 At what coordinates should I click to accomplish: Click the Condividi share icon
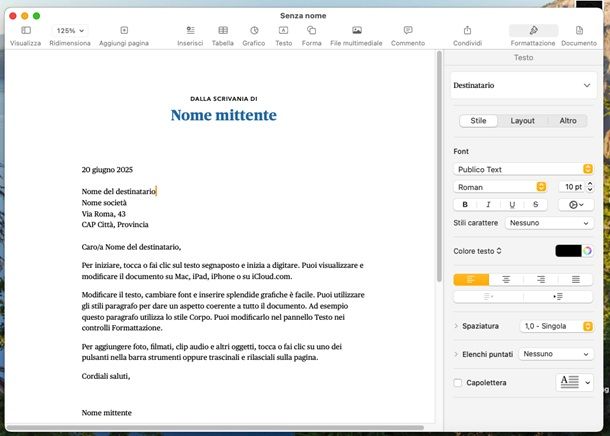click(x=467, y=31)
